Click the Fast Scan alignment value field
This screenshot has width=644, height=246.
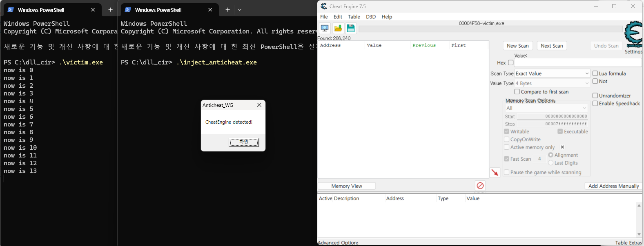(539, 159)
